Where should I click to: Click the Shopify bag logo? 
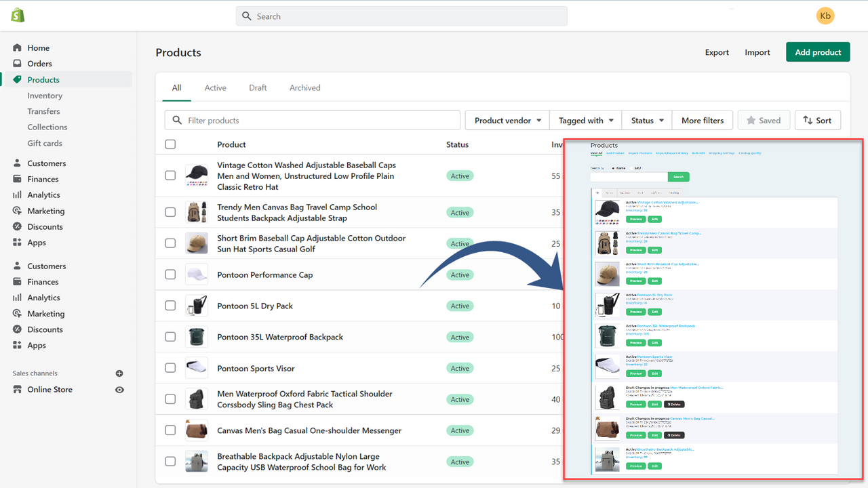click(x=18, y=15)
